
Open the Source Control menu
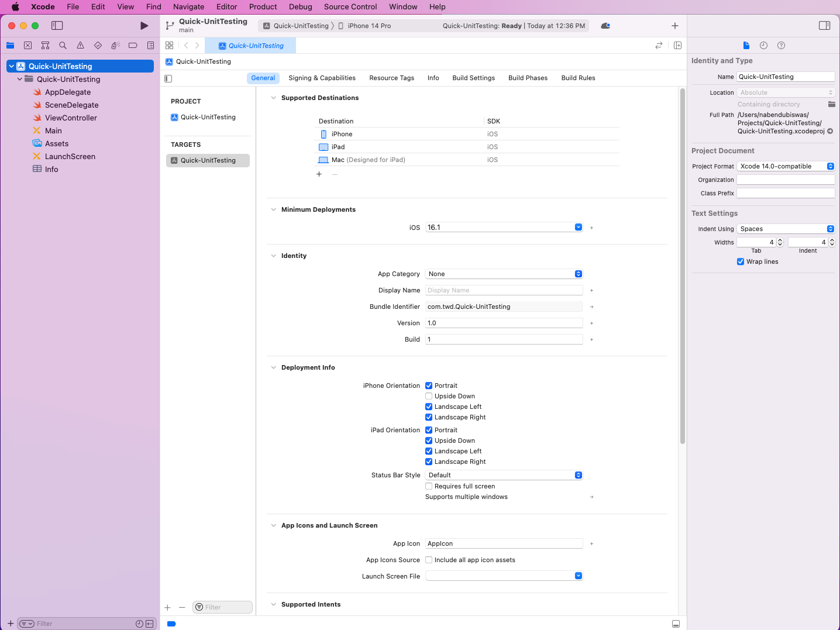(350, 7)
